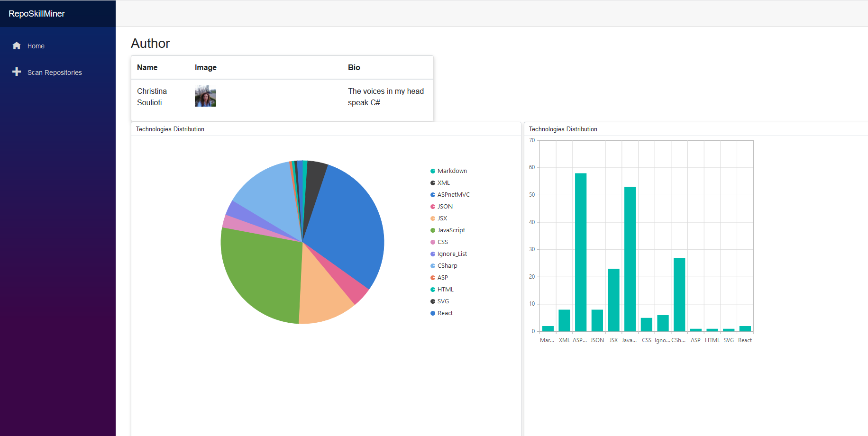Image resolution: width=868 pixels, height=436 pixels.
Task: Click the tallest ASPnetMVC bar in the chart
Action: (581, 252)
